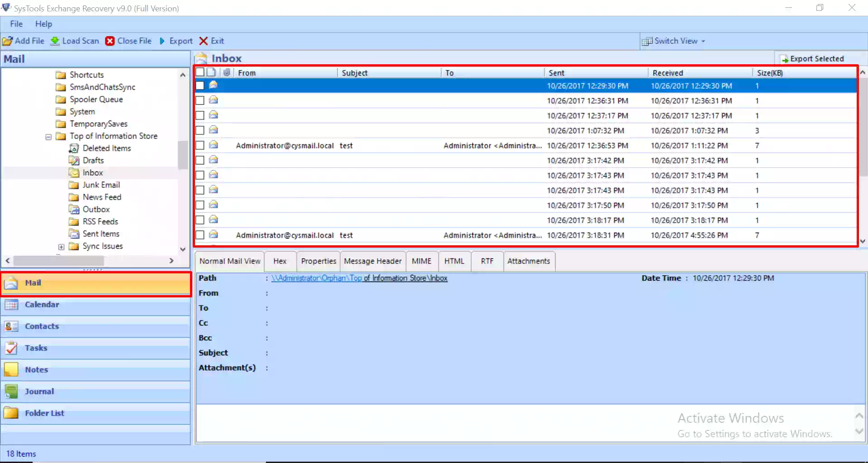This screenshot has height=463, width=868.
Task: Click the folder tree horizontal scrollbar thumb
Action: (59, 261)
